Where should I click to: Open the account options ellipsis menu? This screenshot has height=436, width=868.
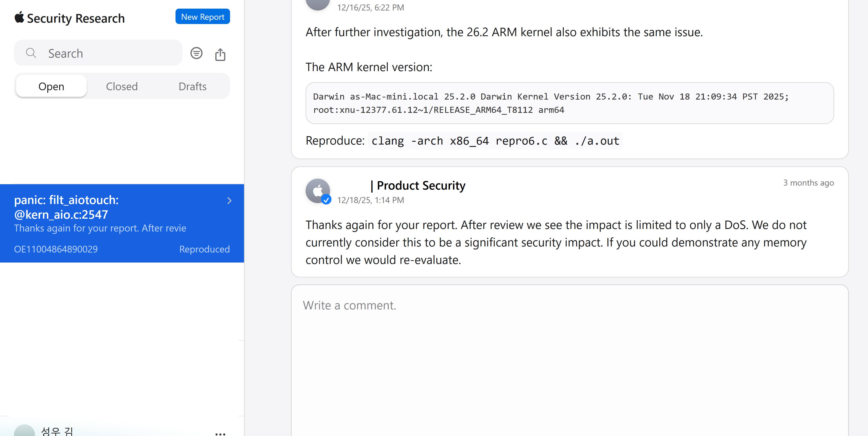point(220,433)
